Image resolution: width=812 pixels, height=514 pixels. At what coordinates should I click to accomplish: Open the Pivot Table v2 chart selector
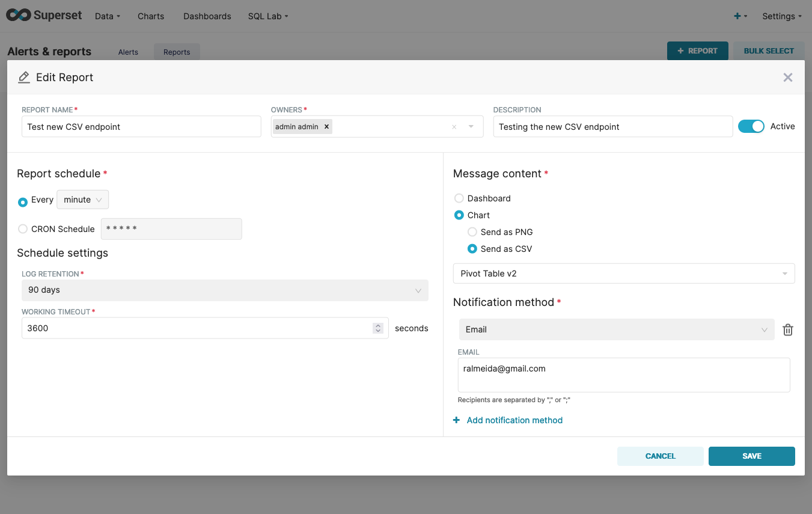pos(624,274)
